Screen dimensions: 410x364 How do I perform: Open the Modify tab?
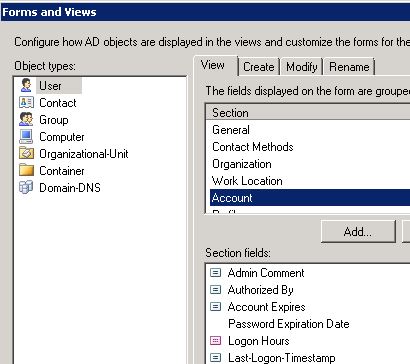(x=302, y=67)
